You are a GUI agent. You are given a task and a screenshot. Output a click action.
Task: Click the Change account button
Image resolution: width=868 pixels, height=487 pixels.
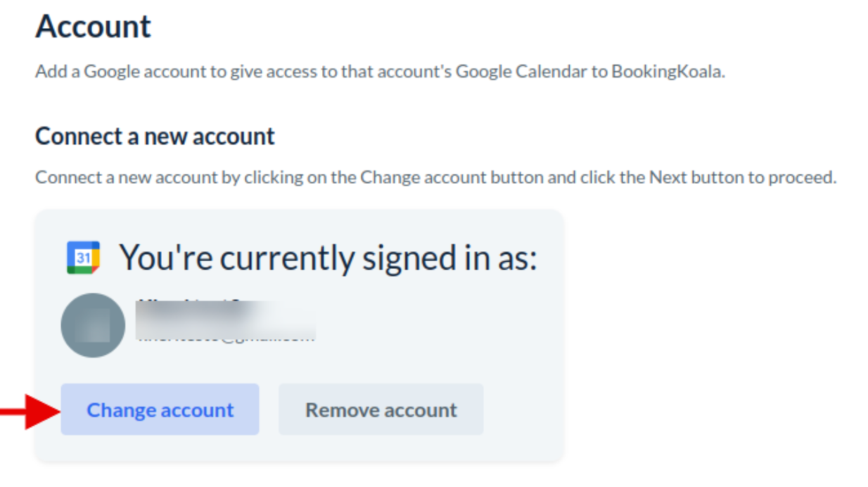(160, 410)
